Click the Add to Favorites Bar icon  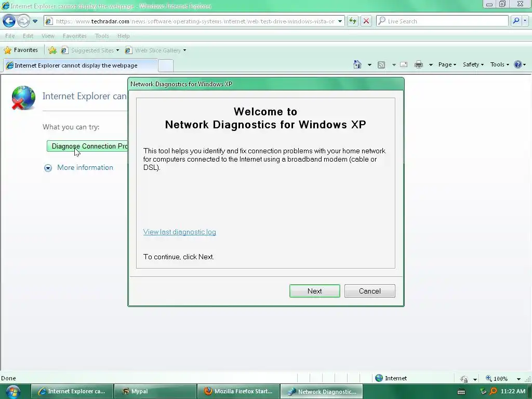click(x=52, y=50)
